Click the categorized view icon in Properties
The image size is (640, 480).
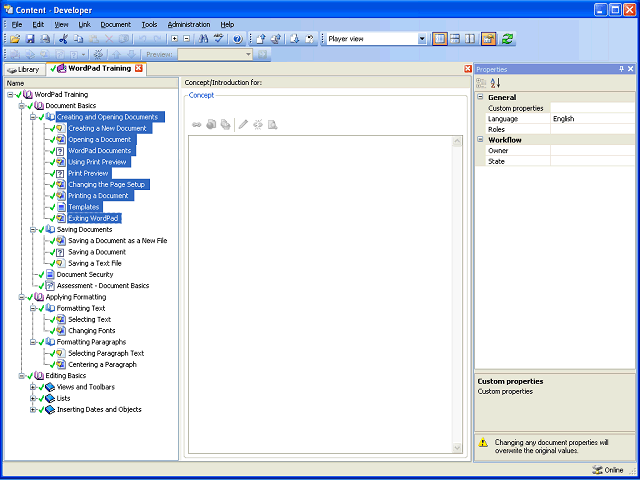tap(482, 83)
